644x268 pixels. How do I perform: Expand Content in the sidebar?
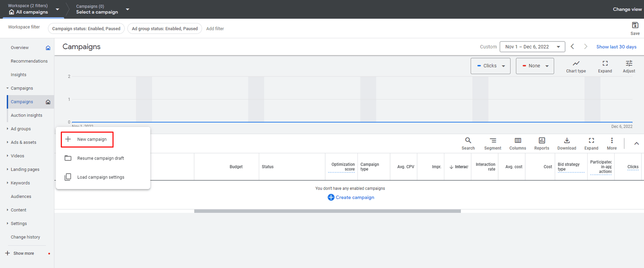7,210
